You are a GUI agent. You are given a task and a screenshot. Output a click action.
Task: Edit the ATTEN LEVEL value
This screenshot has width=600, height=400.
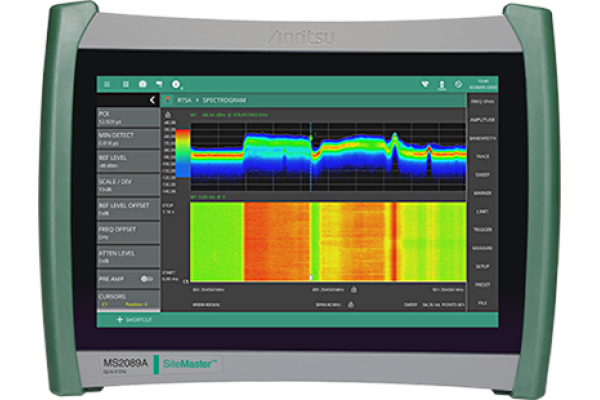tap(128, 256)
